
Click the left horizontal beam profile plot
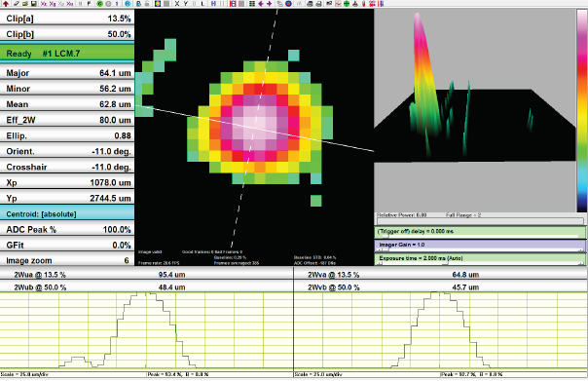tap(146, 331)
